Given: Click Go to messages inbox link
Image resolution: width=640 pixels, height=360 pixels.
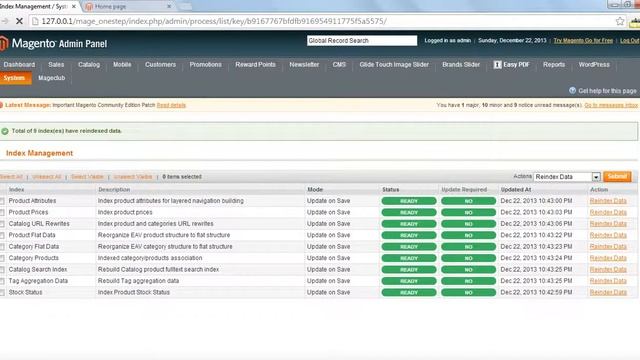Looking at the screenshot, I should [x=611, y=105].
